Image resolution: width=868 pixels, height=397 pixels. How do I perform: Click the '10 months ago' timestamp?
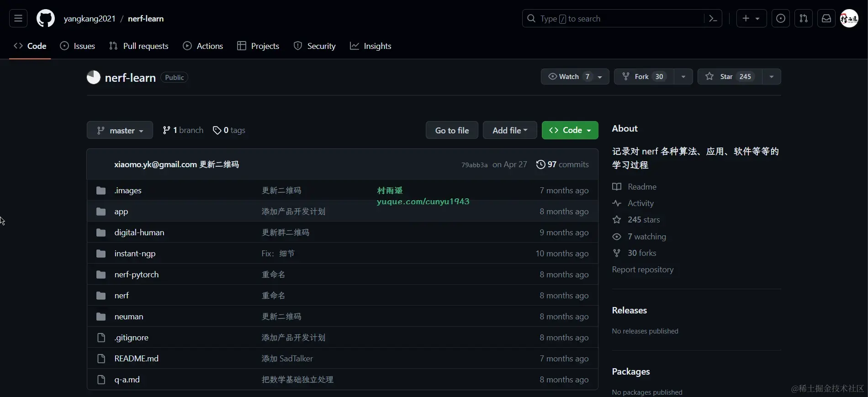(x=562, y=254)
